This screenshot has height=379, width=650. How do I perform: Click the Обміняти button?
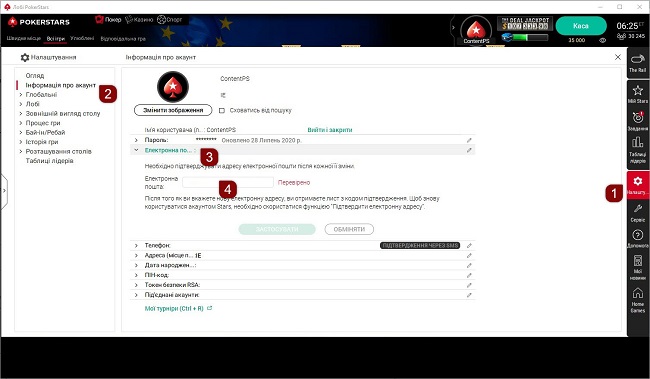click(x=349, y=229)
